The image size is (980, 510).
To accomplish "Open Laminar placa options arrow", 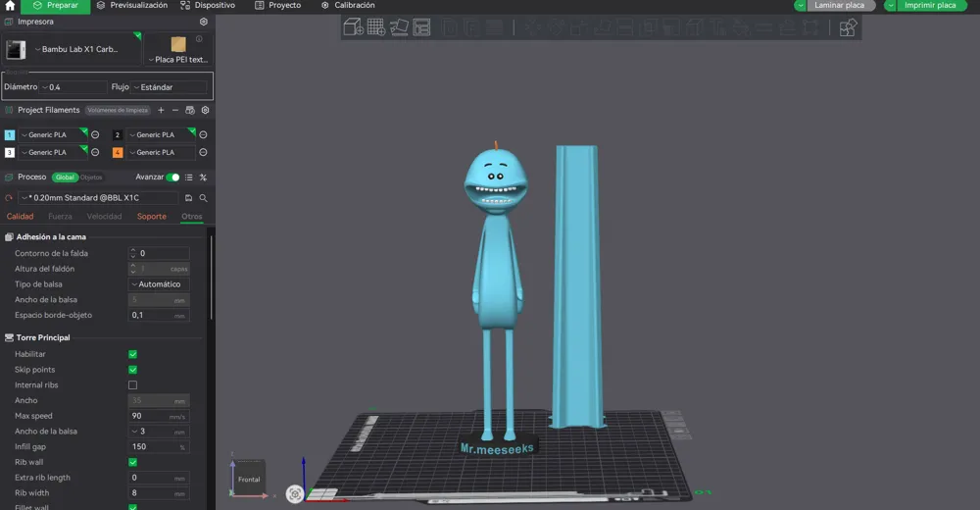I will pos(800,6).
